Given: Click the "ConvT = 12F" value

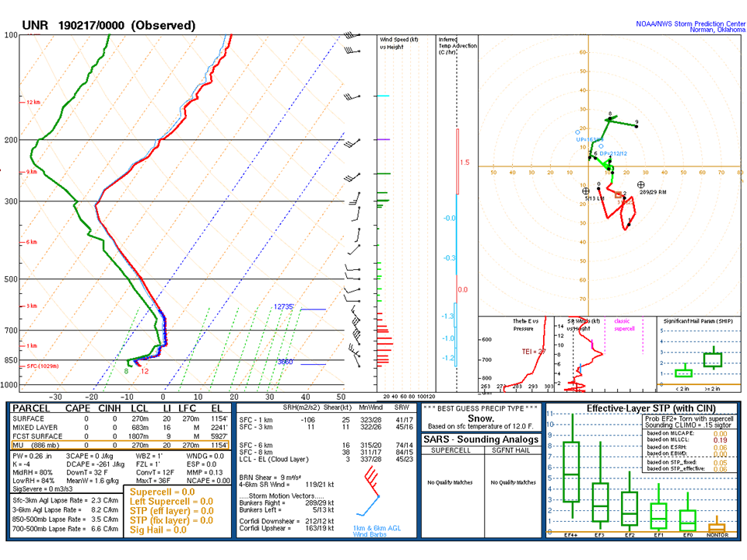Looking at the screenshot, I should point(155,472).
